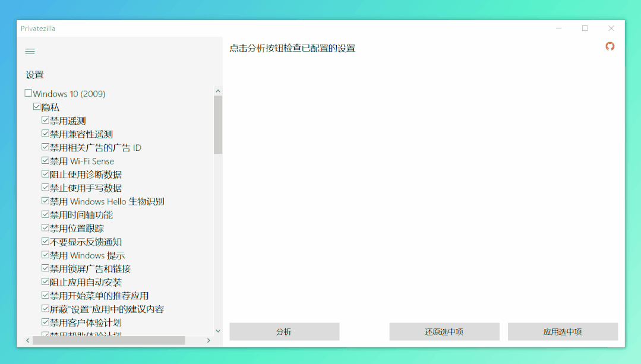The image size is (641, 364).
Task: Click the 设置 heading
Action: click(x=34, y=75)
